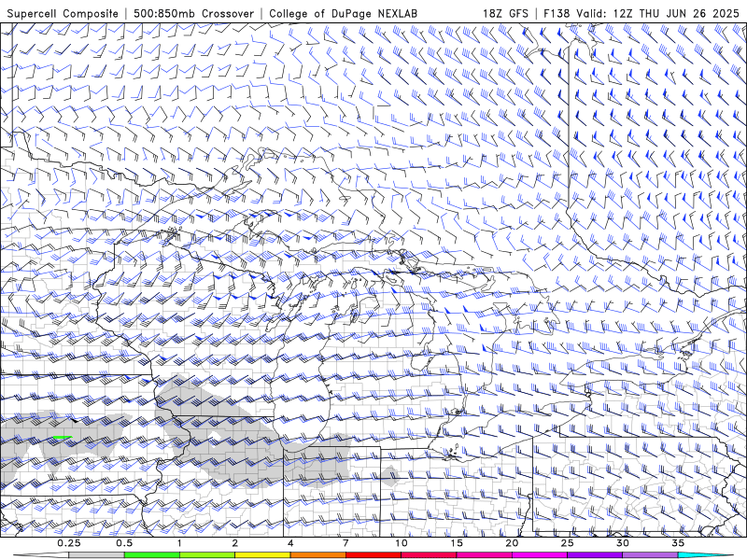747x560 pixels.
Task: Click the "Supercell Composite" title text
Action: (63, 13)
